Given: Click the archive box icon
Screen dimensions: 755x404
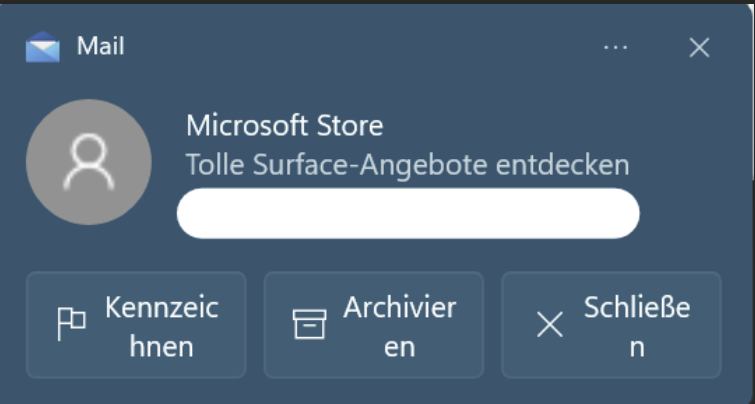Looking at the screenshot, I should [309, 325].
